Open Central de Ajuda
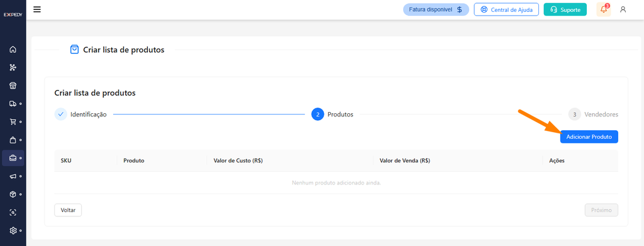Viewport: 644px width, 246px height. point(506,9)
